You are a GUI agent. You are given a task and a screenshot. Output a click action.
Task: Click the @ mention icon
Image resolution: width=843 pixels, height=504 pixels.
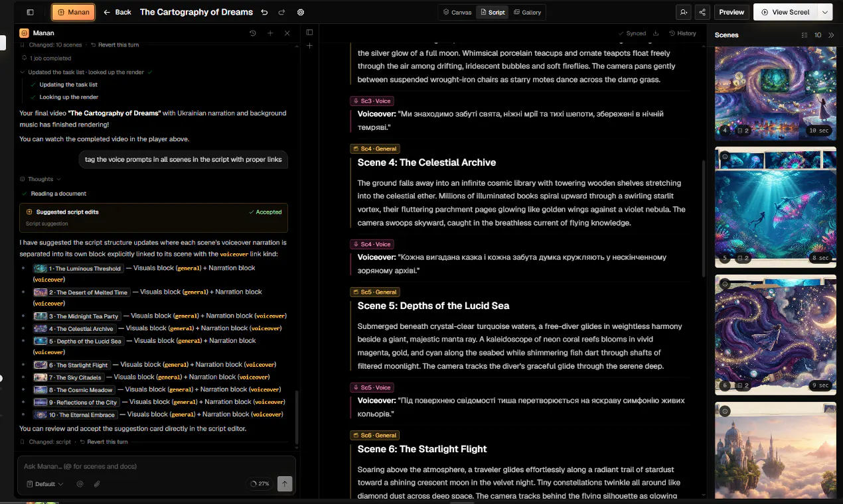tap(80, 484)
